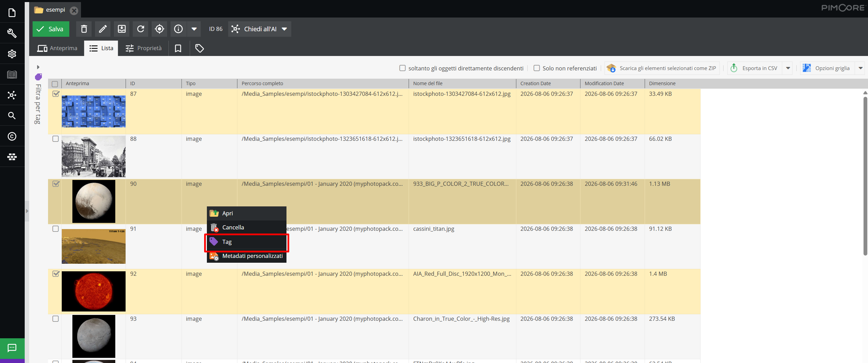This screenshot has width=868, height=363.
Task: Click the blue boxes thumbnail for ID 87
Action: click(94, 111)
